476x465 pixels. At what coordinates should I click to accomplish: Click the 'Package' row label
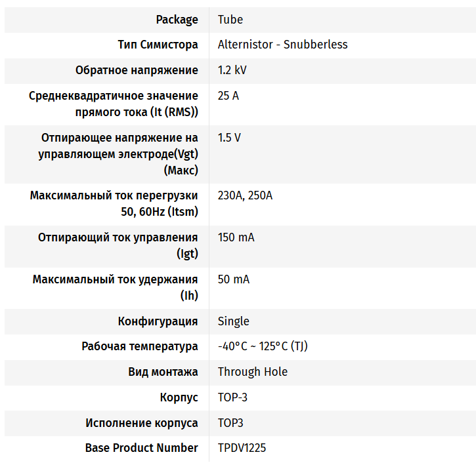pyautogui.click(x=177, y=20)
